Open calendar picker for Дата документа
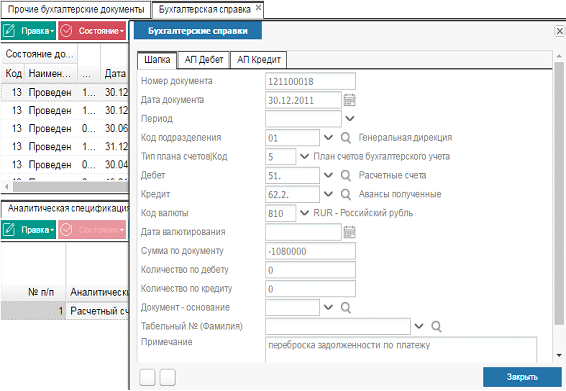 click(x=349, y=100)
